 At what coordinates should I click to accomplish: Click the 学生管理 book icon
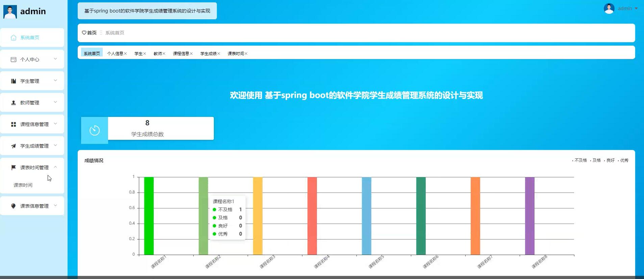click(14, 81)
